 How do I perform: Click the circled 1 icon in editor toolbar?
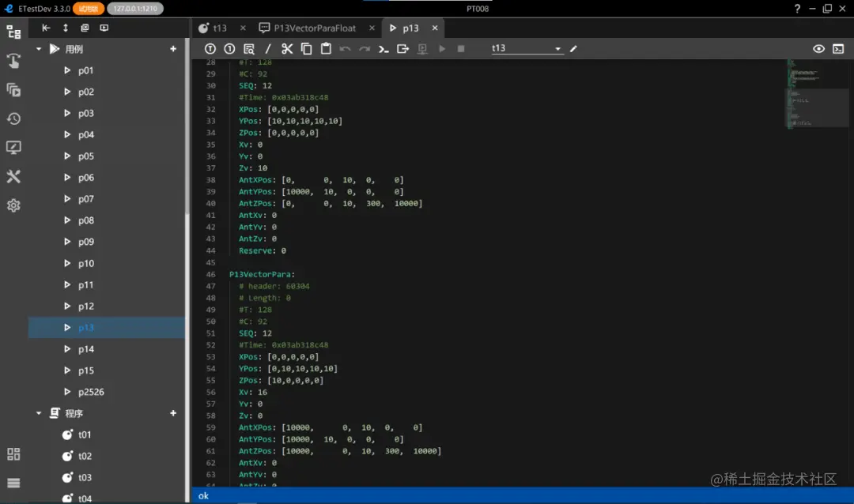pos(230,49)
